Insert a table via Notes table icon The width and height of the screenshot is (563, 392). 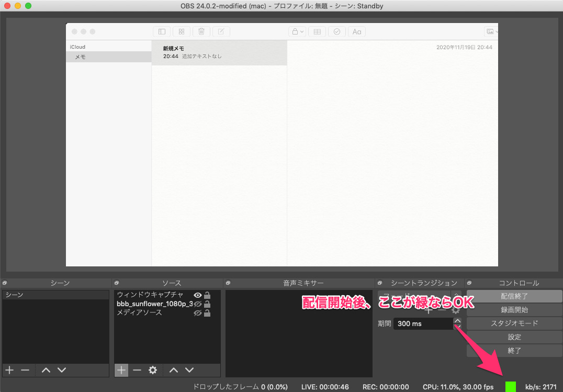coord(317,31)
